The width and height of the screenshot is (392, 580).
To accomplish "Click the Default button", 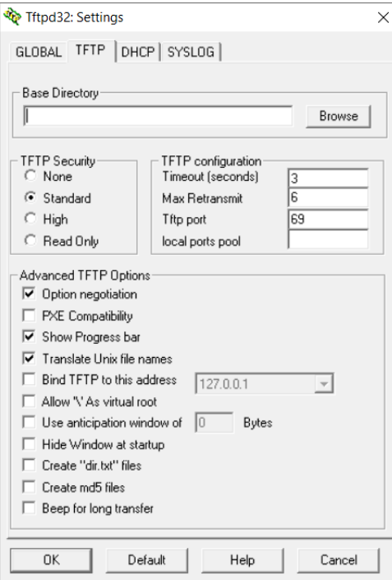I will (146, 560).
